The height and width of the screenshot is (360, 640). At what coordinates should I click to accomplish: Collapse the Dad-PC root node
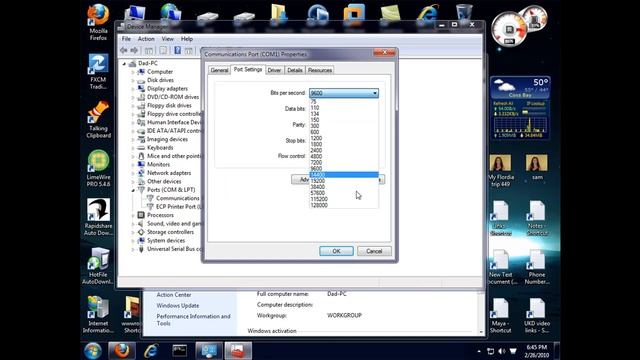coord(124,64)
